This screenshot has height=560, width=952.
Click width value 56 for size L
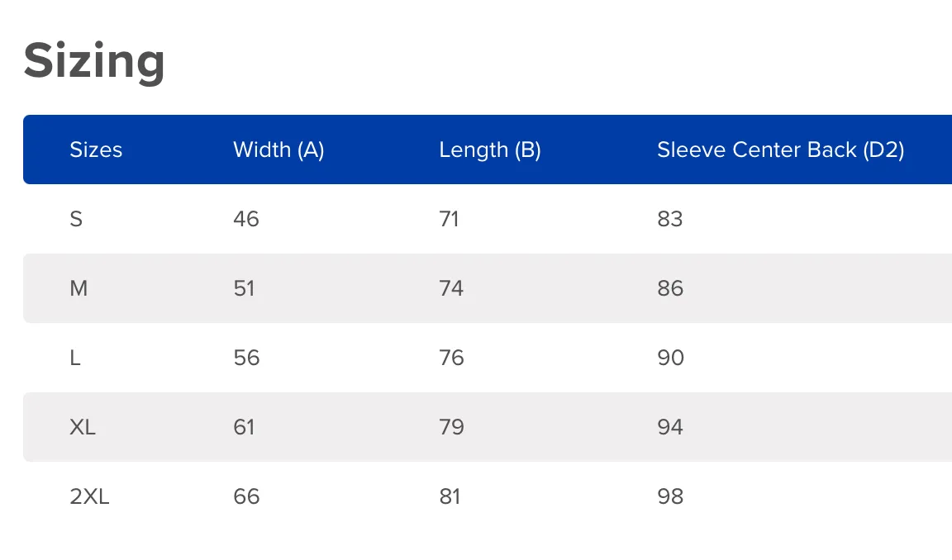246,358
